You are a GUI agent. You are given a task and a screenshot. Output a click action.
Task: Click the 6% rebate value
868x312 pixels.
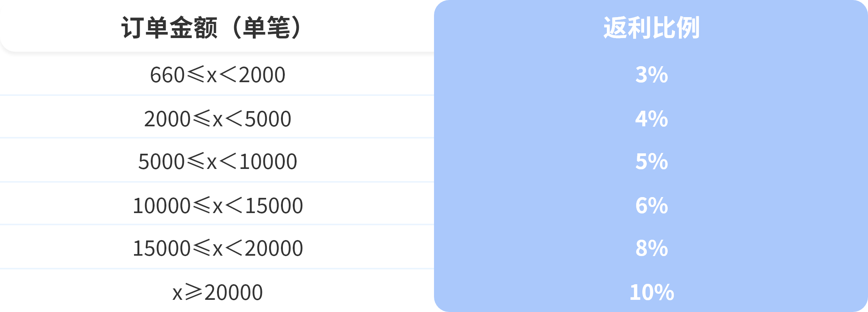point(651,205)
